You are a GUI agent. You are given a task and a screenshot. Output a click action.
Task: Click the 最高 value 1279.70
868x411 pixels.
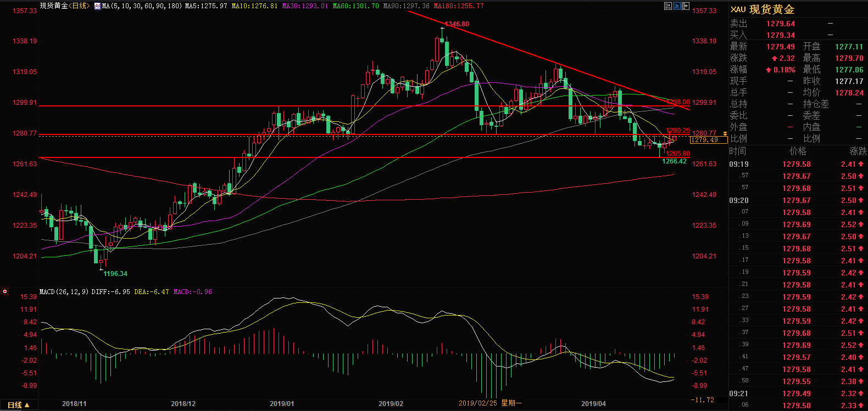click(849, 58)
